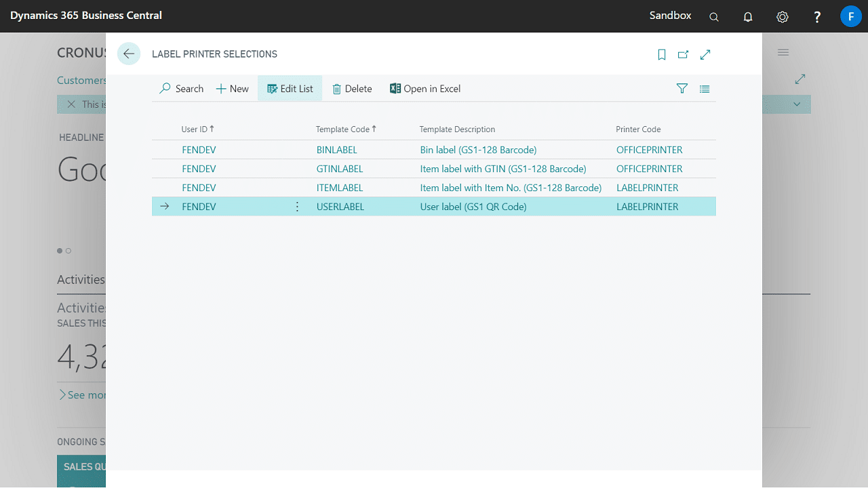
Task: Open the global search magnifier icon
Action: [x=714, y=17]
